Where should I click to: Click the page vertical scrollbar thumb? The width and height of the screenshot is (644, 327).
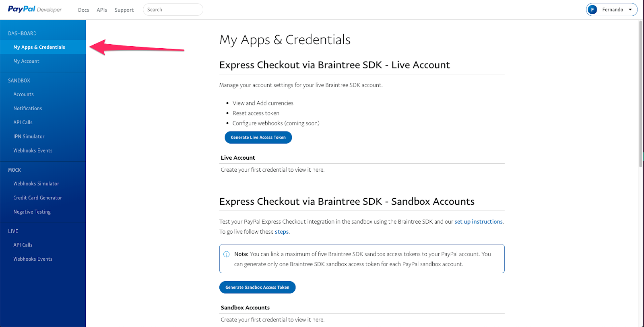[641, 94]
